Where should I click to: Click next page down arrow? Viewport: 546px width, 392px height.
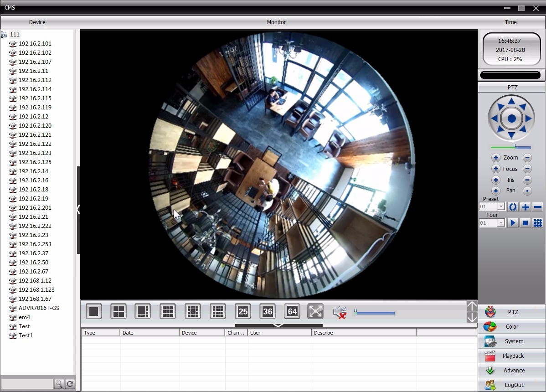pos(472,318)
